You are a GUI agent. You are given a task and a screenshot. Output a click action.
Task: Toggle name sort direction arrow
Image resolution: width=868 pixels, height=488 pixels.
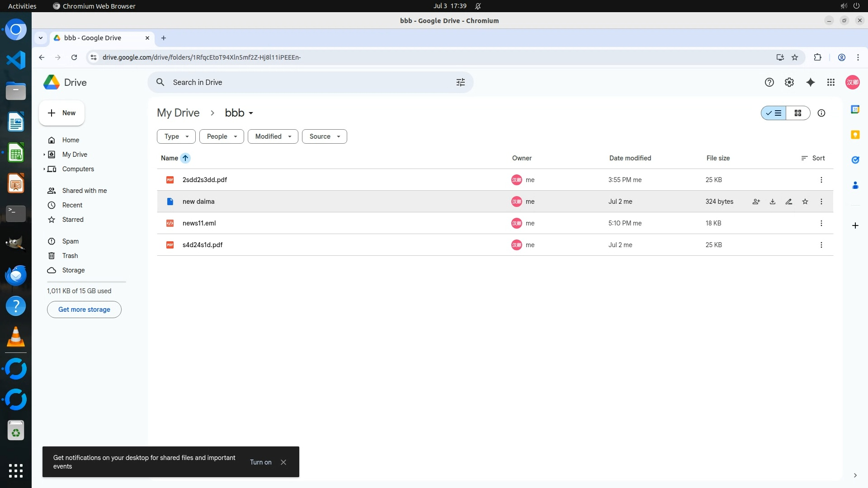coord(185,158)
